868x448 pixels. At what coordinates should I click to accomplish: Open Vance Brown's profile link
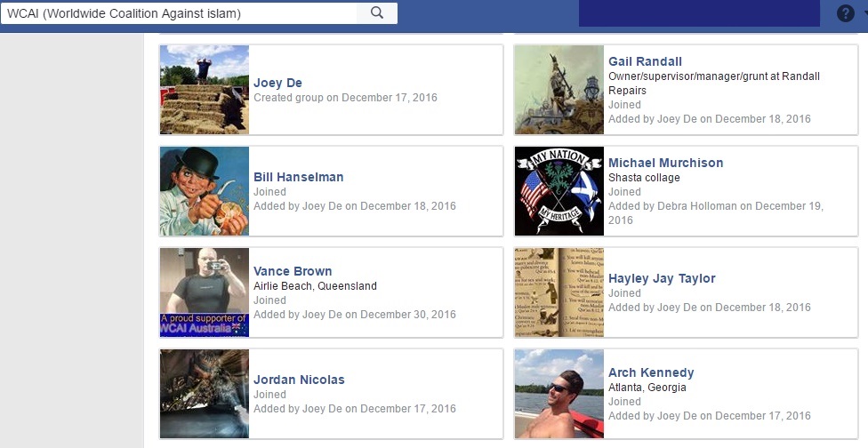(293, 271)
